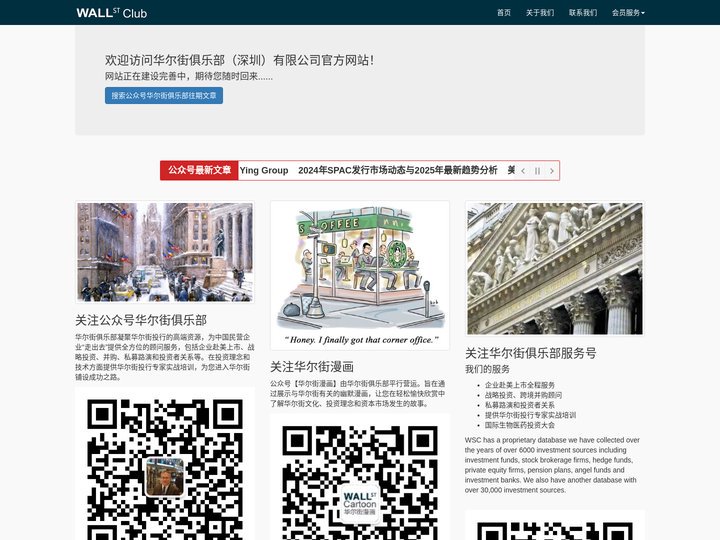
Task: Click the Wall St Cartoon QR code
Action: point(360,477)
